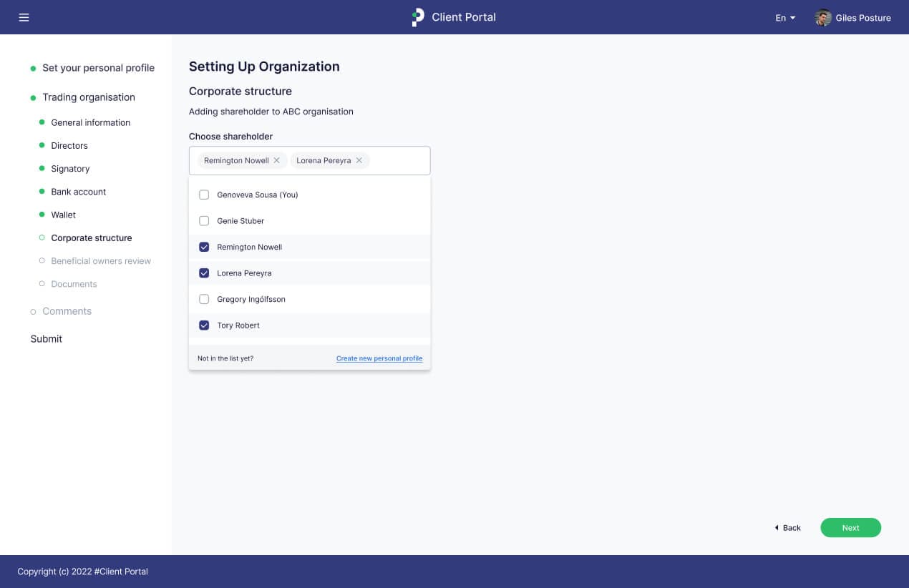909x588 pixels.
Task: Open the Bank account step
Action: [x=79, y=192]
